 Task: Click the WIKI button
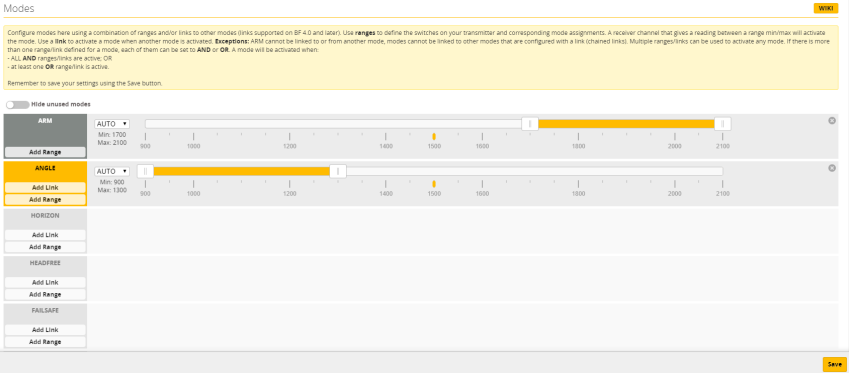(x=826, y=8)
